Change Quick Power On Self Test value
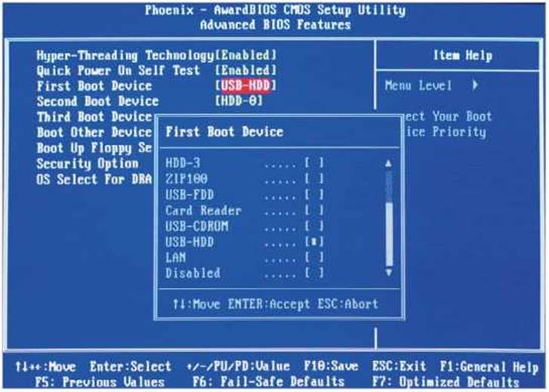Viewport: 549px width, 392px height. 245,70
